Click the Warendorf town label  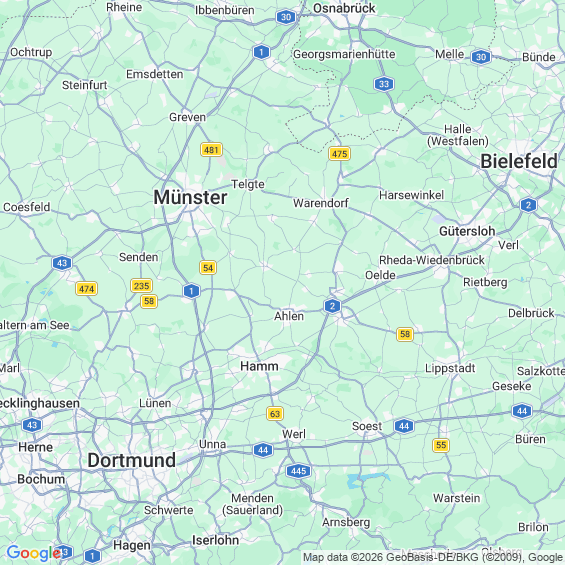[321, 203]
